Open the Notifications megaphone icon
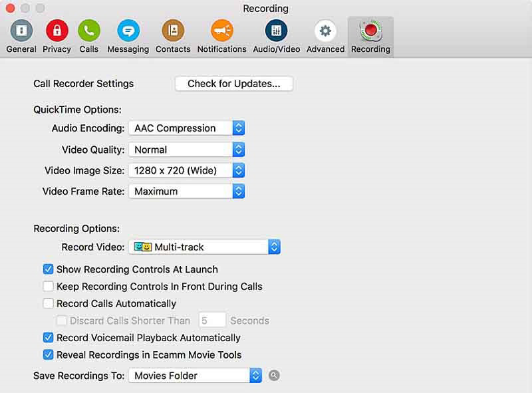 click(x=221, y=31)
